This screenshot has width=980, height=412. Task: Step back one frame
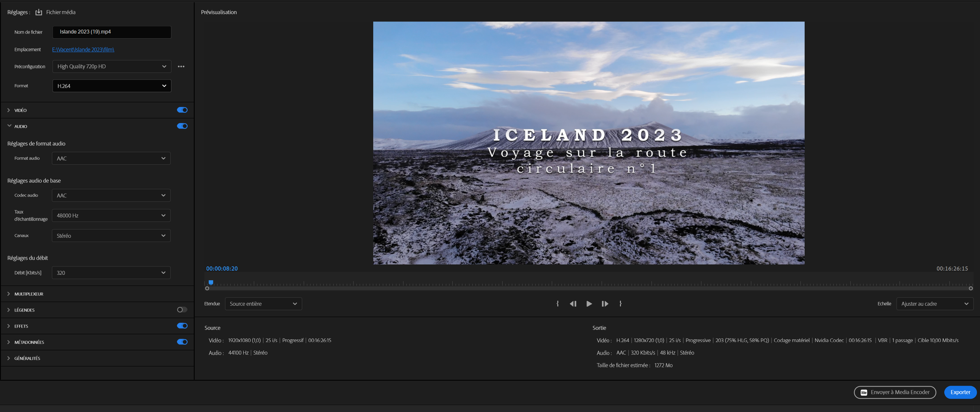(x=573, y=303)
